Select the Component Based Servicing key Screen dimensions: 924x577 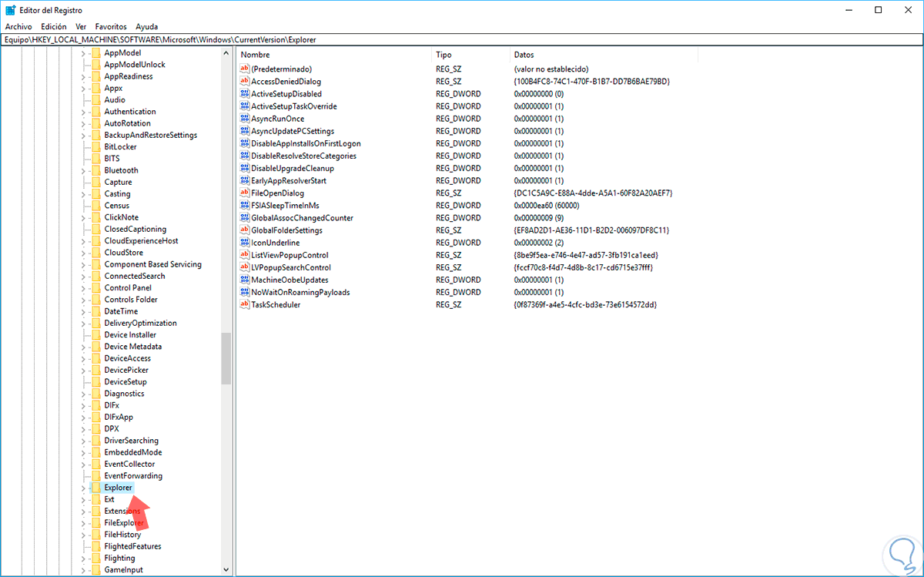pyautogui.click(x=152, y=264)
